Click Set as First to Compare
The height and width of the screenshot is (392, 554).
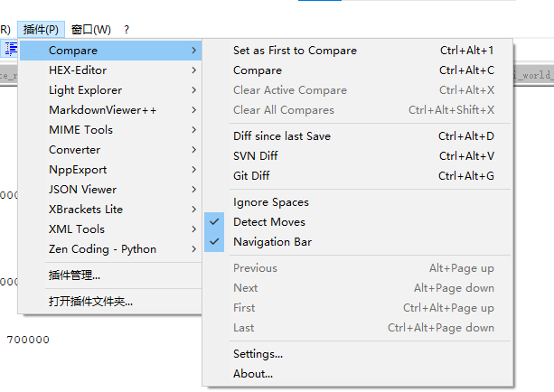(x=295, y=51)
